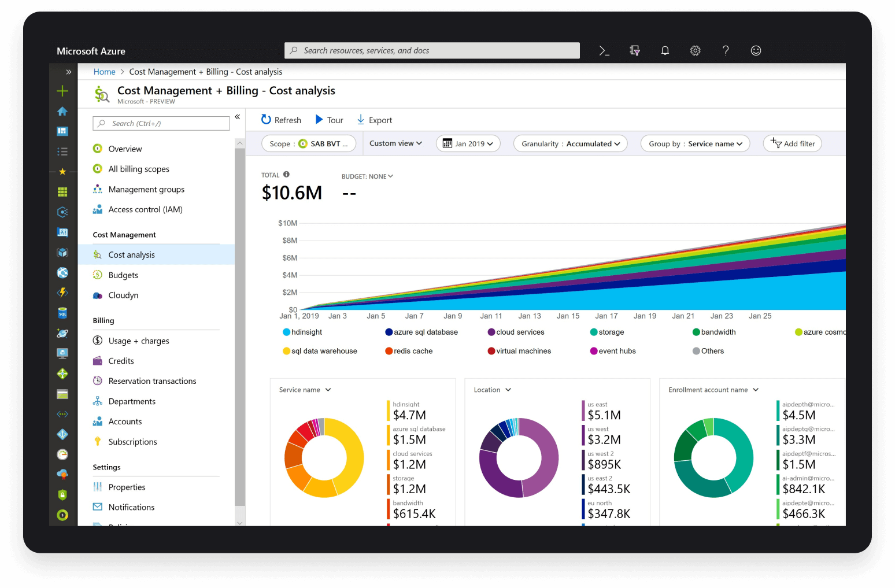The width and height of the screenshot is (895, 588).
Task: Open Usage + charges under Billing
Action: [139, 341]
